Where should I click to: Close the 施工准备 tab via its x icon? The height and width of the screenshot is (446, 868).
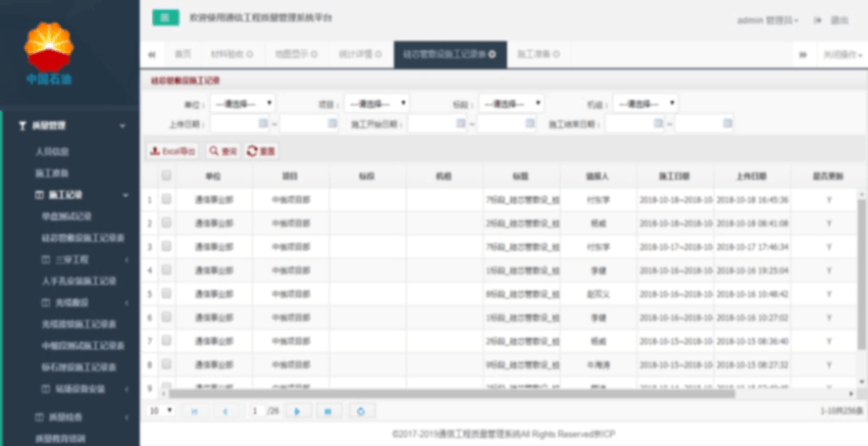coord(556,54)
